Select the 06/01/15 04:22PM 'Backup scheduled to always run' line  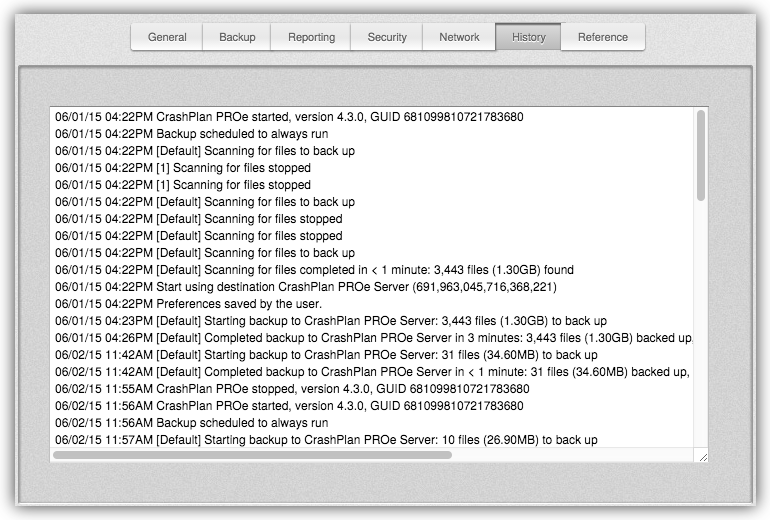point(192,134)
